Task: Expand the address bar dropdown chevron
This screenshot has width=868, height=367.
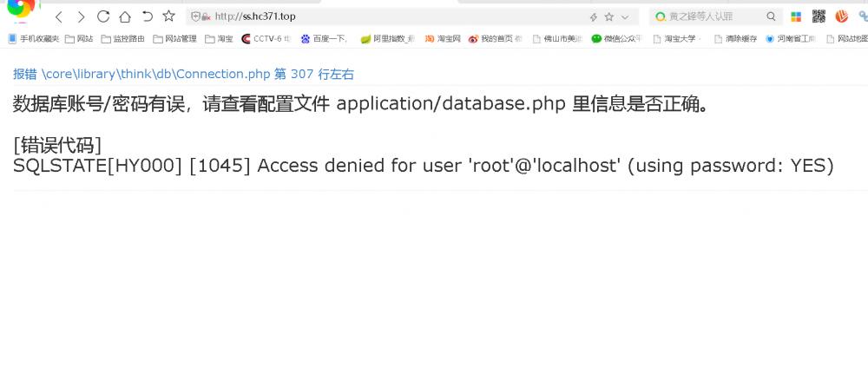Action: pos(625,17)
